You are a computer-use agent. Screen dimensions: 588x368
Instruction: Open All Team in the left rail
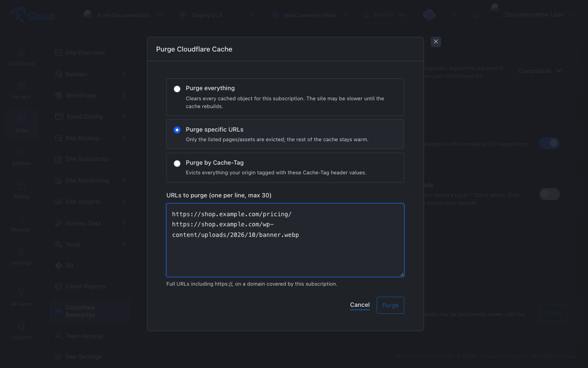point(21,298)
